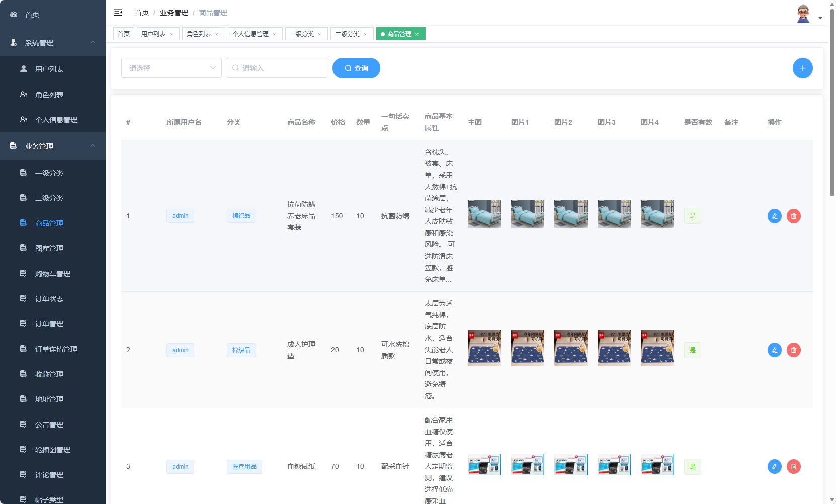Collapse the 业务管理 menu section
The image size is (836, 504).
(x=92, y=146)
